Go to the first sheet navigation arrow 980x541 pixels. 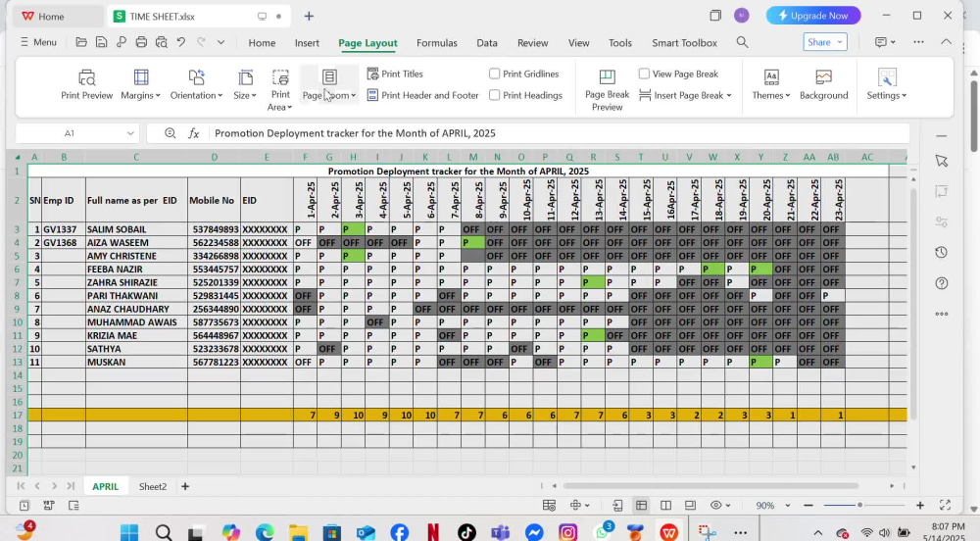[x=21, y=486]
